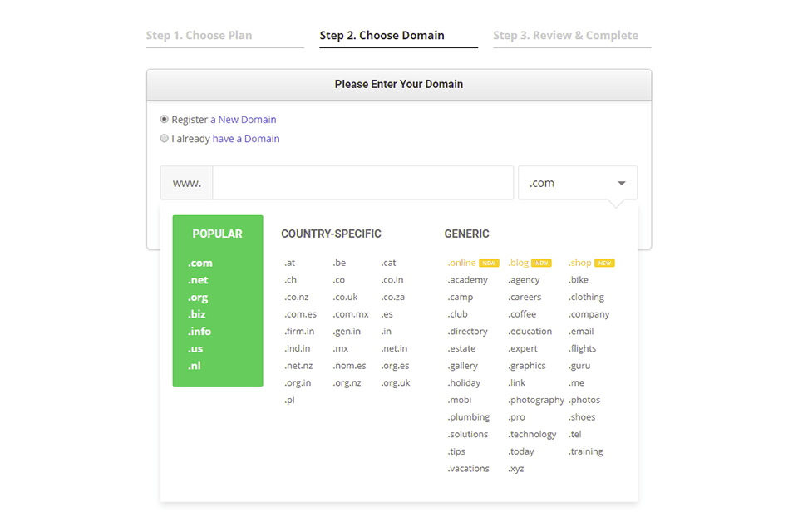The image size is (798, 532).
Task: Choose the .co.za country-specific domain
Action: coord(392,297)
